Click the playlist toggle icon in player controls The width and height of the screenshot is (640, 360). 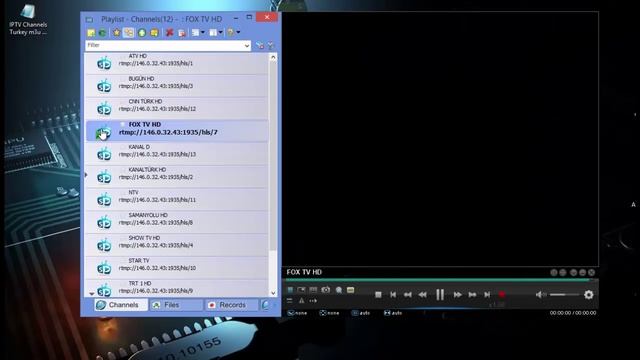pyautogui.click(x=290, y=290)
